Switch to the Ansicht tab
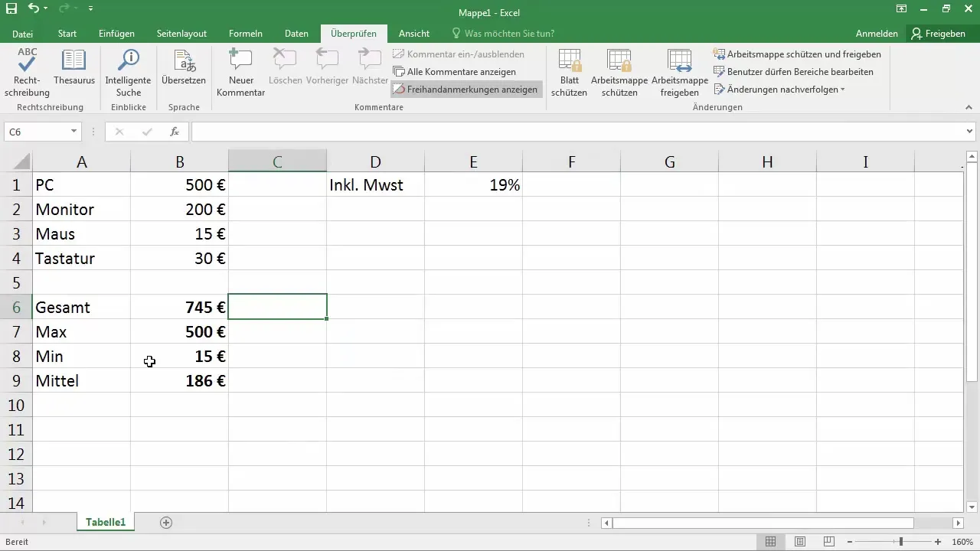Screen dimensions: 980x551 pos(414,34)
